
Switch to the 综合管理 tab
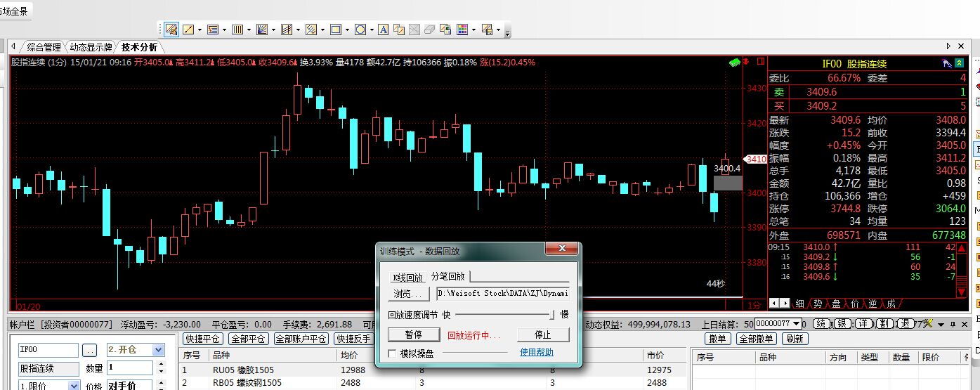point(44,48)
